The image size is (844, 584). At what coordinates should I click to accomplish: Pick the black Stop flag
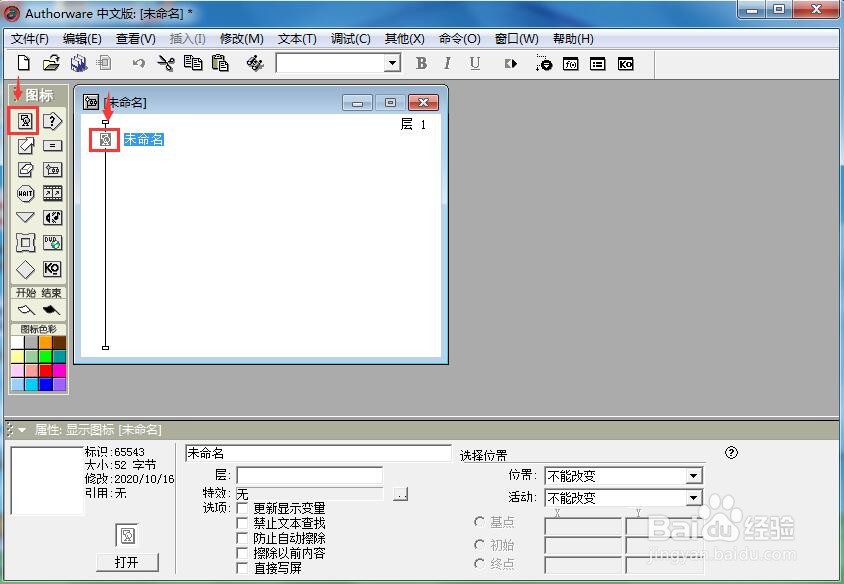51,310
